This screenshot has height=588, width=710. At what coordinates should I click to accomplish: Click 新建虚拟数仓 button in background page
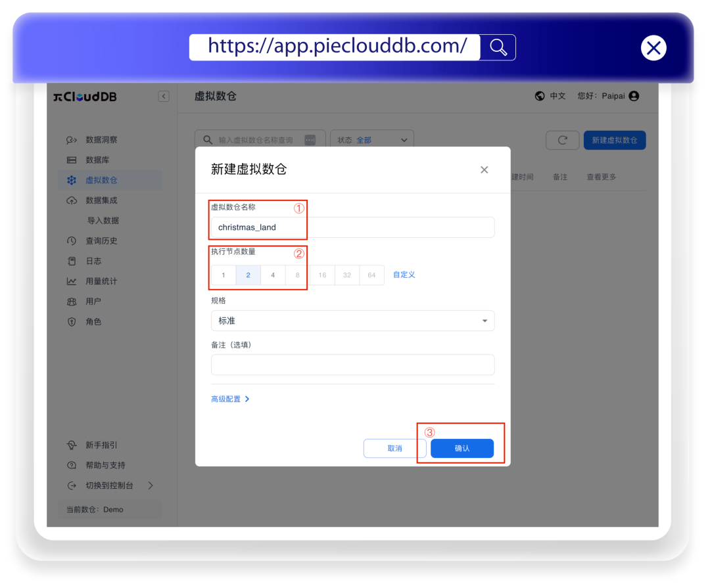[x=615, y=140]
